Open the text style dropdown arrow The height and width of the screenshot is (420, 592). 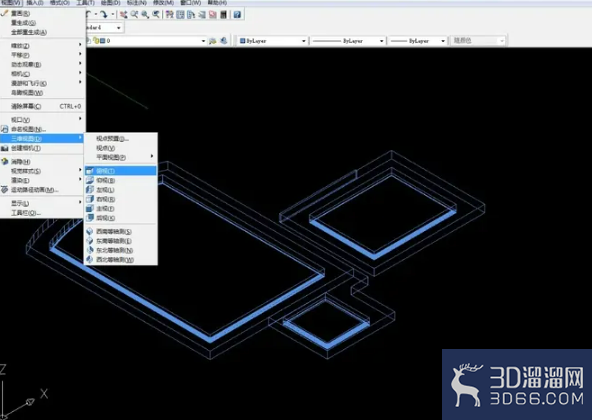click(x=119, y=28)
